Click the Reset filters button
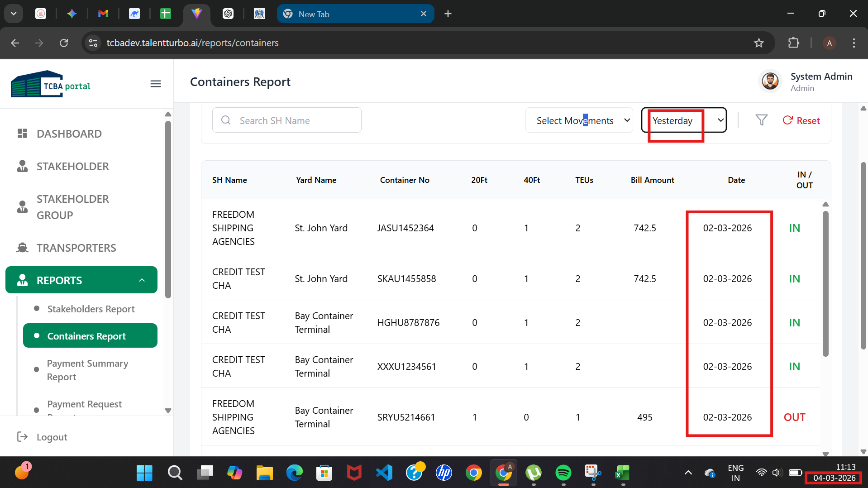The height and width of the screenshot is (488, 868). point(801,120)
